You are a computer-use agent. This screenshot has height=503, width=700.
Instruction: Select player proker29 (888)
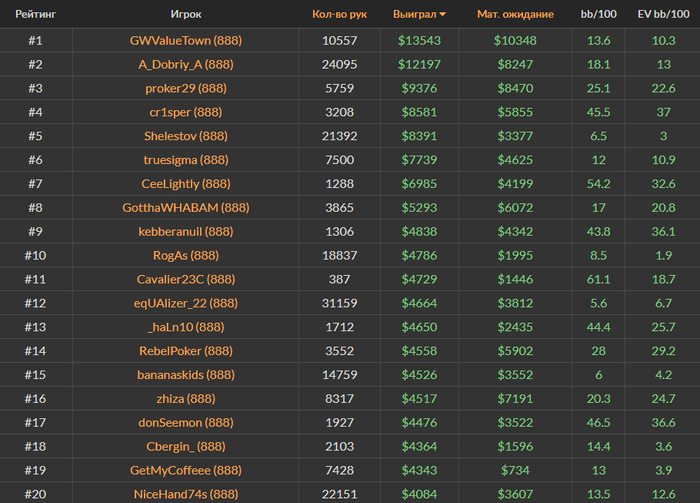[x=186, y=88]
